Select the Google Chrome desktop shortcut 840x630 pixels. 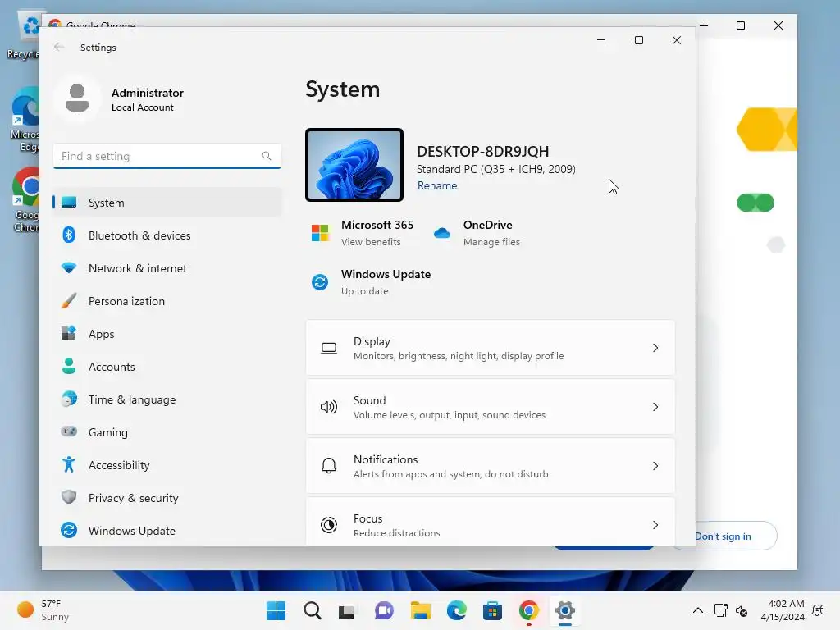[x=25, y=200]
